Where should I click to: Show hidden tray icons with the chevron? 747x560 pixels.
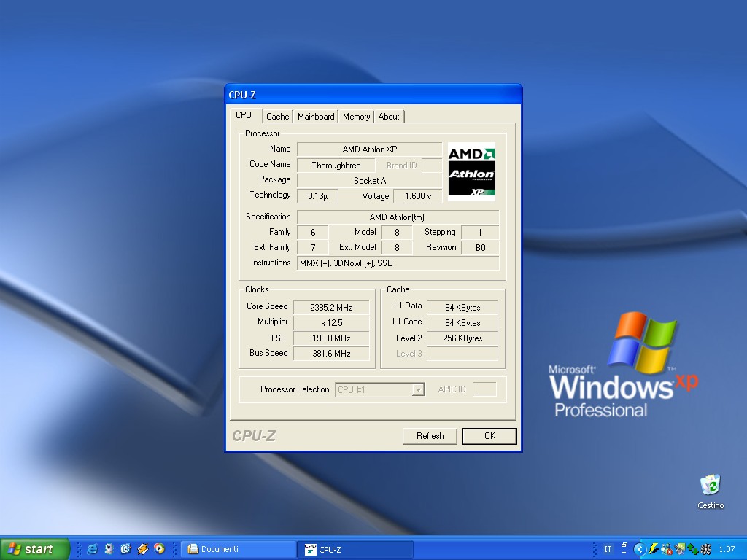click(x=640, y=550)
